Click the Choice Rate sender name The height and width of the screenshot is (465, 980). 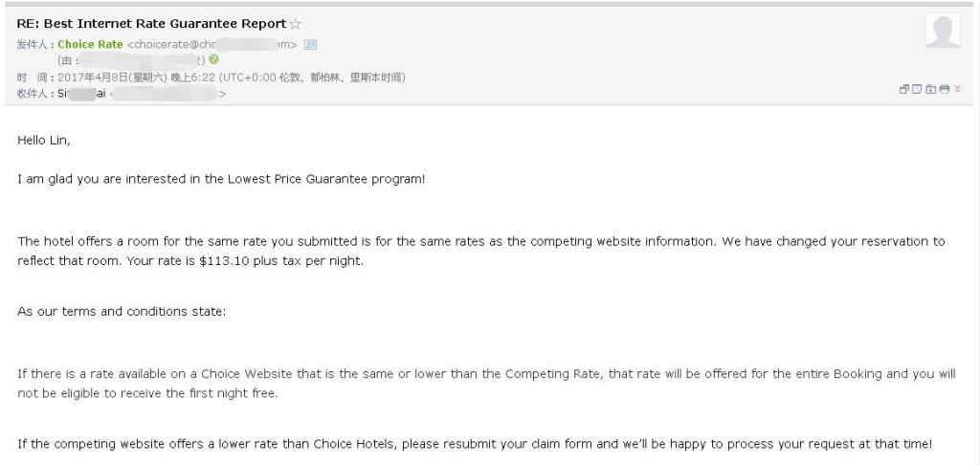pyautogui.click(x=91, y=44)
